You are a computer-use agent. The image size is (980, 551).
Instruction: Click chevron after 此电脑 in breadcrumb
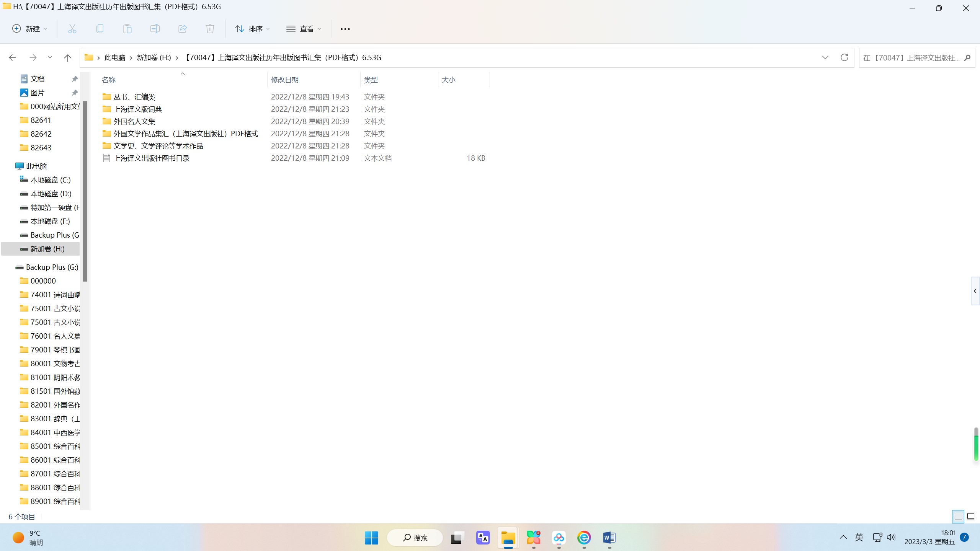[x=131, y=58]
